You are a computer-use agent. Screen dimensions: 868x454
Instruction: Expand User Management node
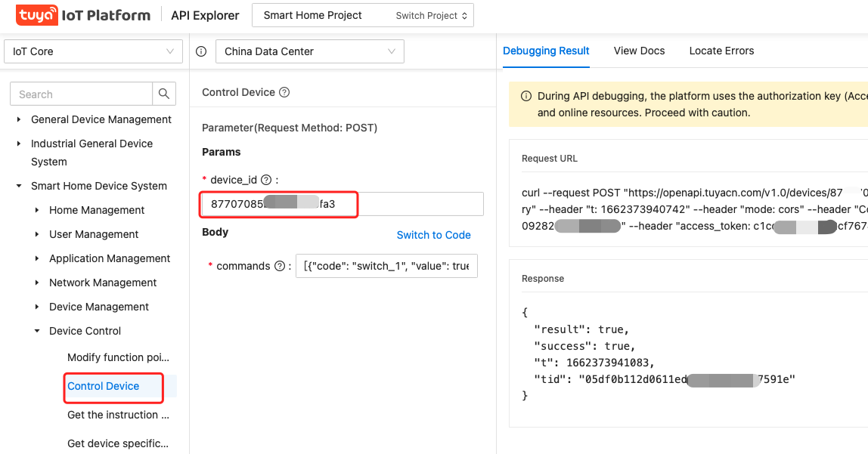tap(37, 234)
